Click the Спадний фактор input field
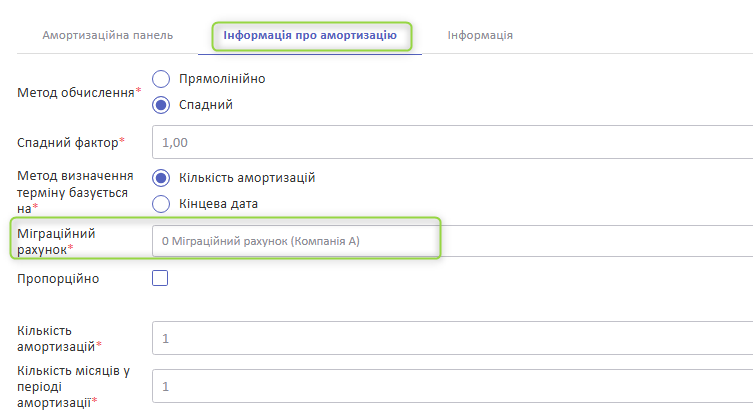 tap(452, 142)
